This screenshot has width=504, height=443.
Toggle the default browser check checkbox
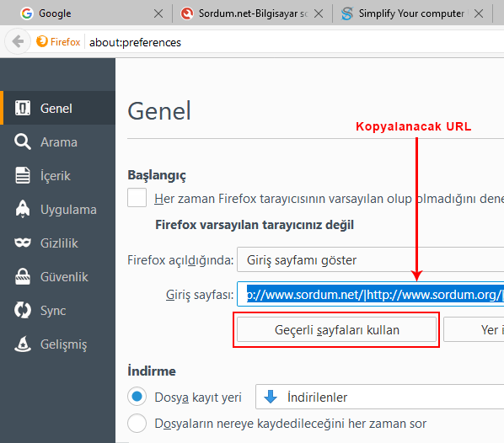point(137,198)
